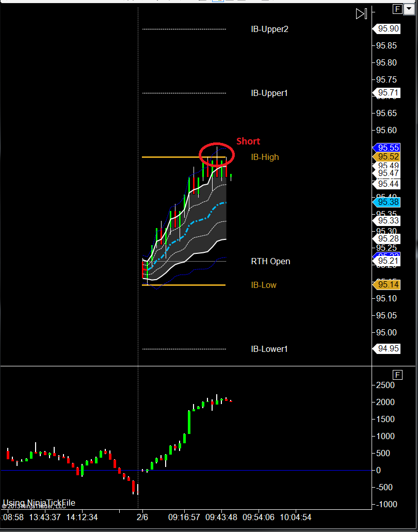Click the 95.21 price marker
The height and width of the screenshot is (532, 418).
[x=387, y=261]
